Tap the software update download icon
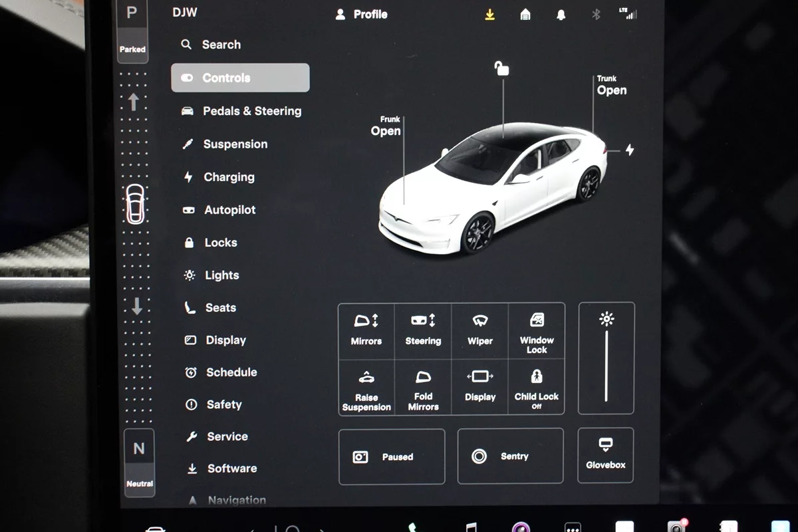 [x=489, y=15]
